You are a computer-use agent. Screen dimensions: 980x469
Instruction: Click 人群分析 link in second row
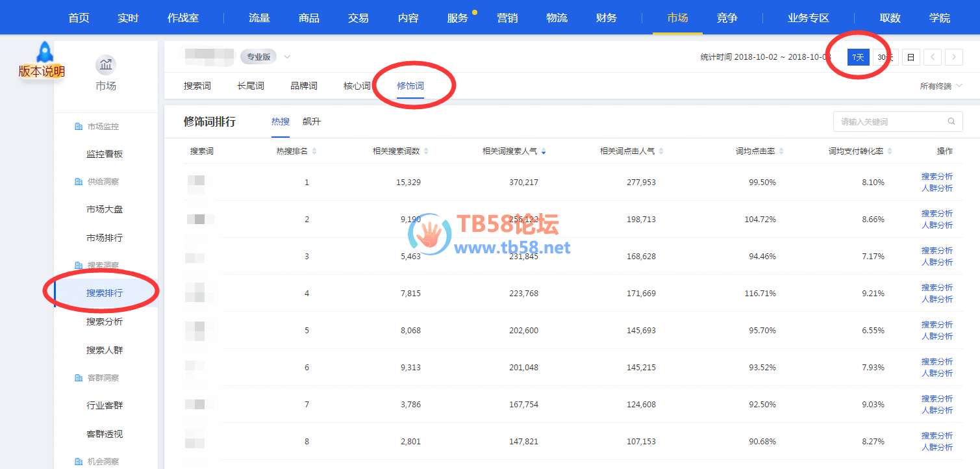click(936, 225)
